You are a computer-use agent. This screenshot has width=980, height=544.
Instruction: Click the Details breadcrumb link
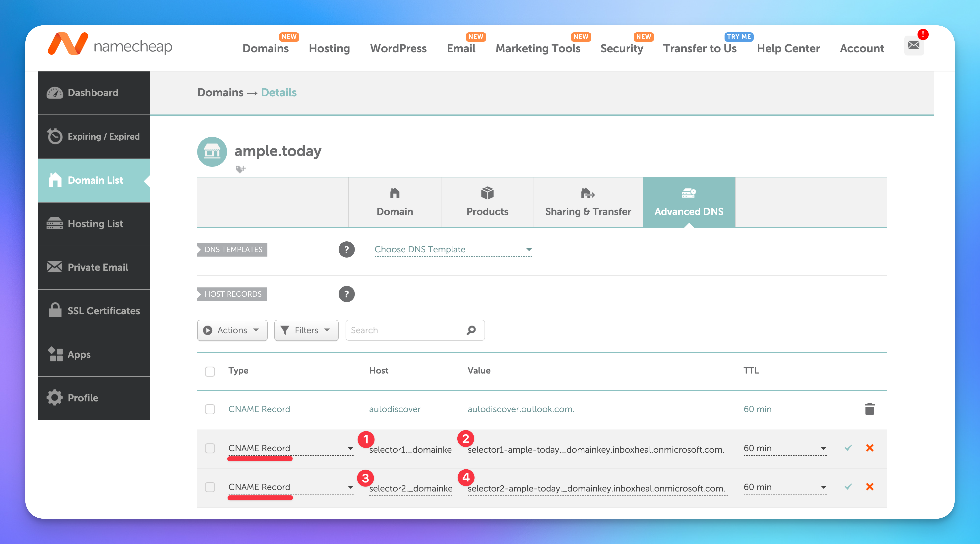coord(278,92)
